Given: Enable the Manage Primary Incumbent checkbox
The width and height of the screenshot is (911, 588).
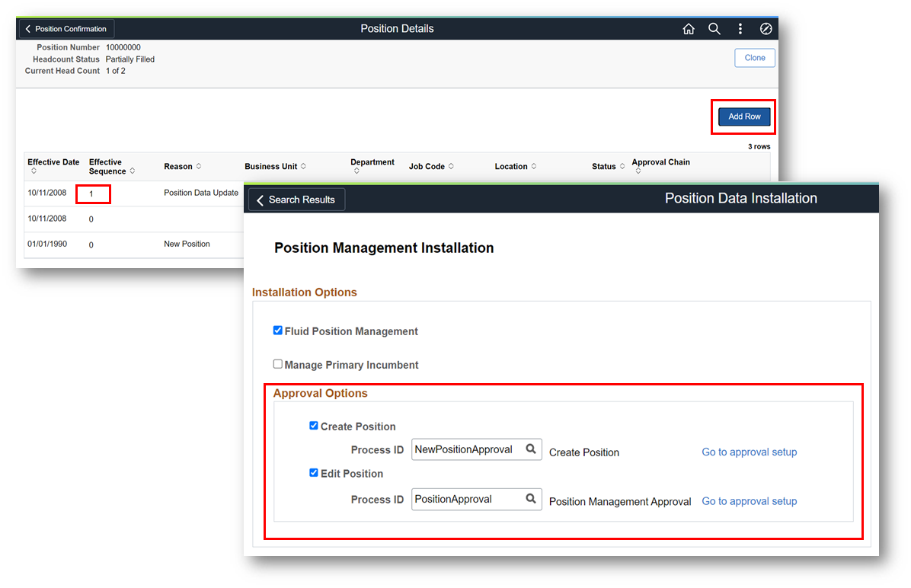Looking at the screenshot, I should 278,363.
